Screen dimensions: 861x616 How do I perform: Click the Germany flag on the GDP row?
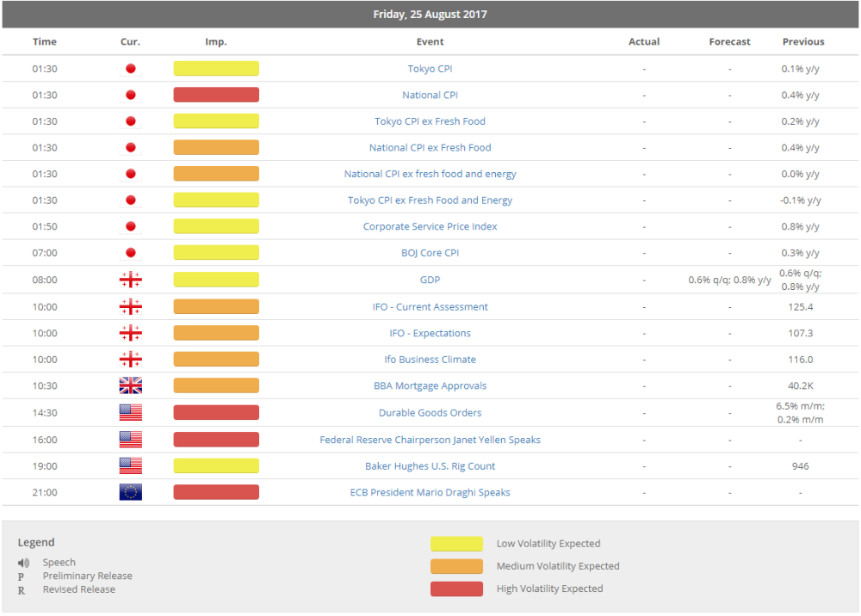click(130, 279)
